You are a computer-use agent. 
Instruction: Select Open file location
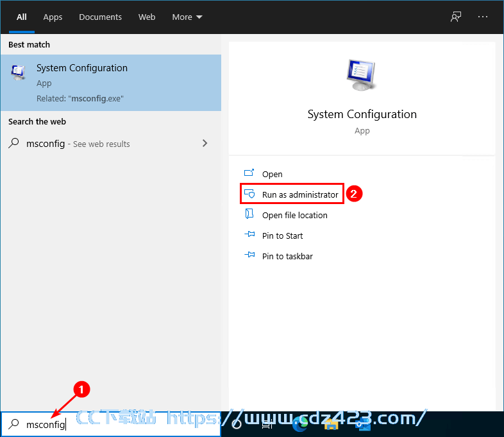coord(295,215)
